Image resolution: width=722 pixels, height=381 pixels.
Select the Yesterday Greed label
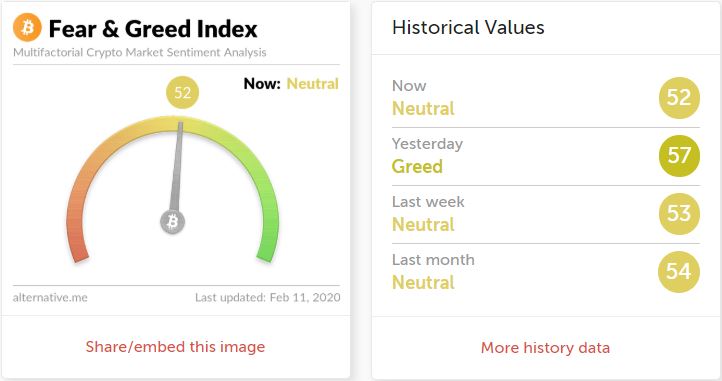point(417,166)
